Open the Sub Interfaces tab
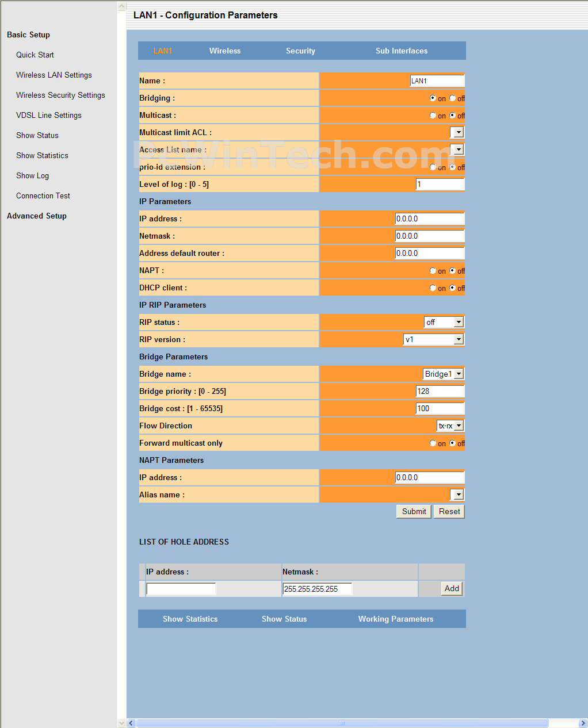The width and height of the screenshot is (588, 728). 402,51
